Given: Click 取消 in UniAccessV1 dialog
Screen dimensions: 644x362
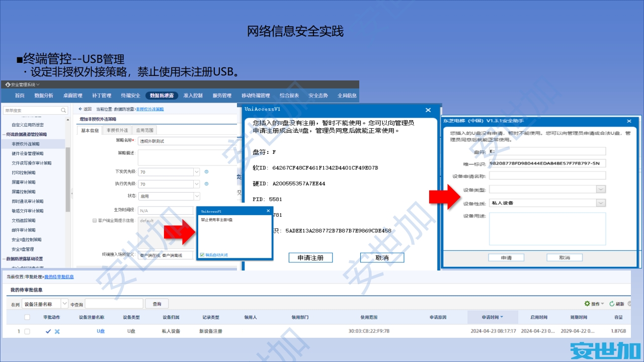Looking at the screenshot, I should tap(382, 257).
